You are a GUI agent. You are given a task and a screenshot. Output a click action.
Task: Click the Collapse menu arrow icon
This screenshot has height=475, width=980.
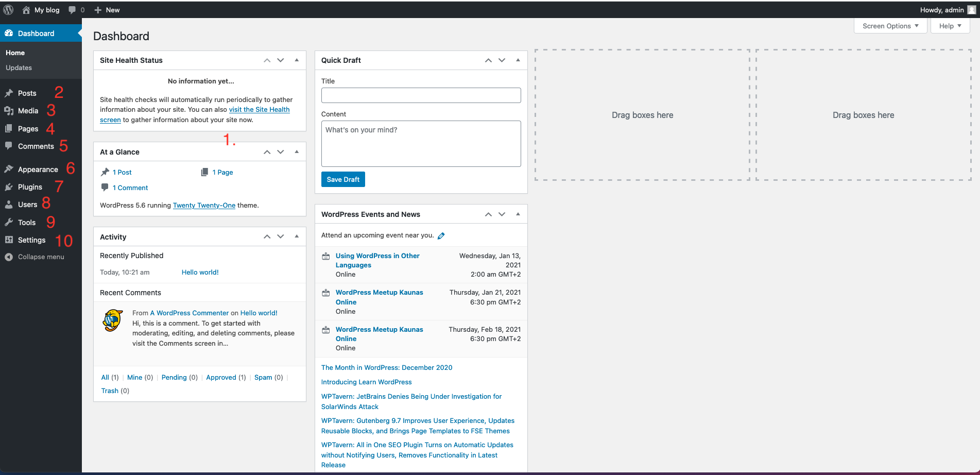point(9,257)
